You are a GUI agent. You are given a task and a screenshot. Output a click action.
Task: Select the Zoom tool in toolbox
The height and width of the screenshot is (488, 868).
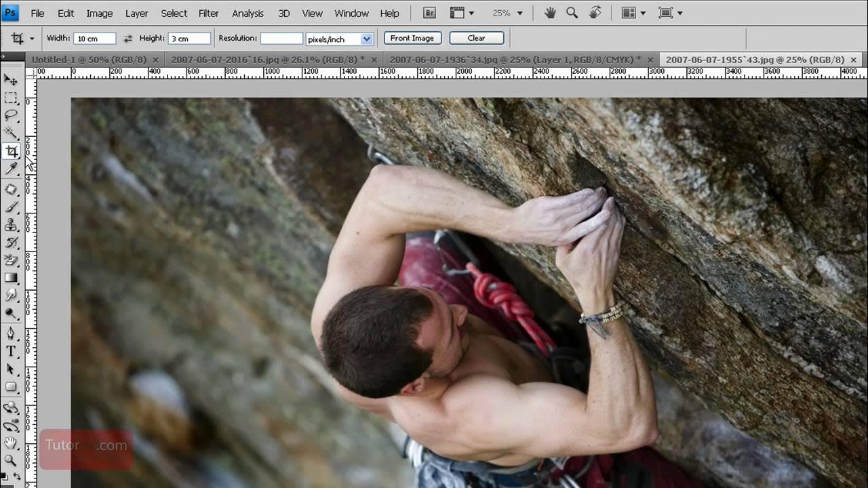pyautogui.click(x=11, y=461)
